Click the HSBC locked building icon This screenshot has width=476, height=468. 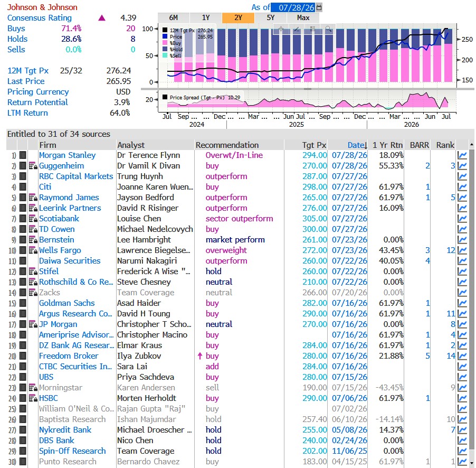33,398
